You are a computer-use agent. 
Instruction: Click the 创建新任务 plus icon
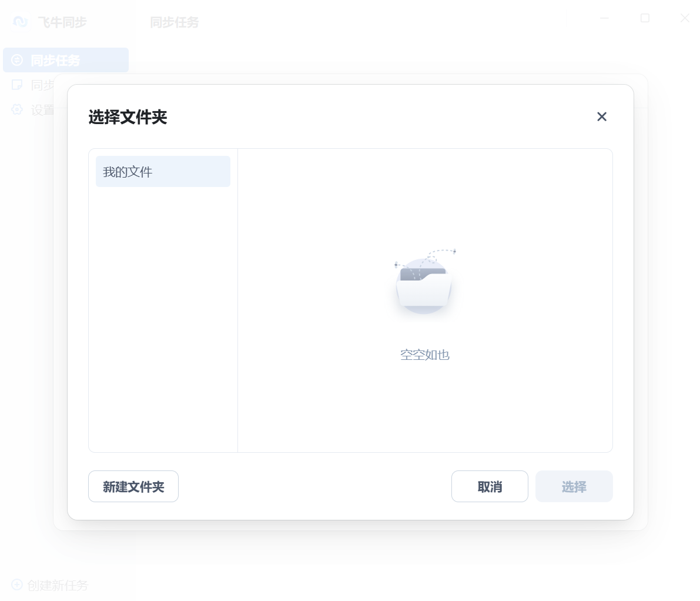16,585
